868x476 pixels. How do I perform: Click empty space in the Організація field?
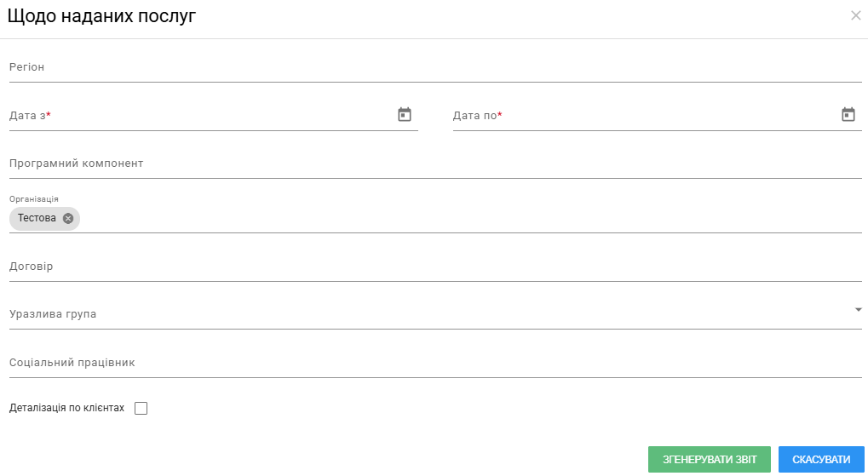pos(470,218)
